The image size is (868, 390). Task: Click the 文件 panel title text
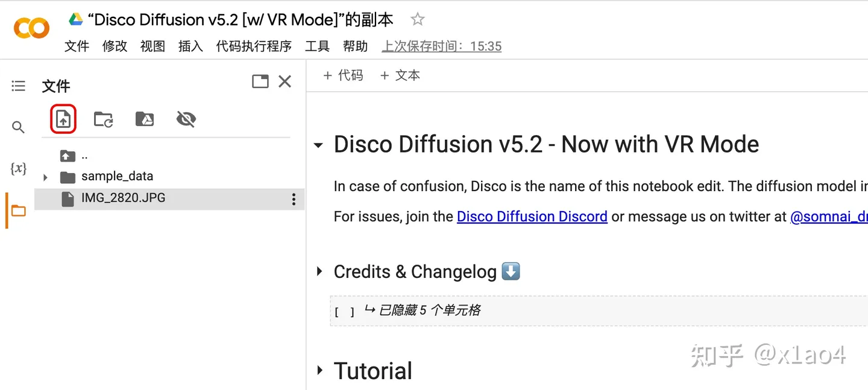click(x=56, y=86)
